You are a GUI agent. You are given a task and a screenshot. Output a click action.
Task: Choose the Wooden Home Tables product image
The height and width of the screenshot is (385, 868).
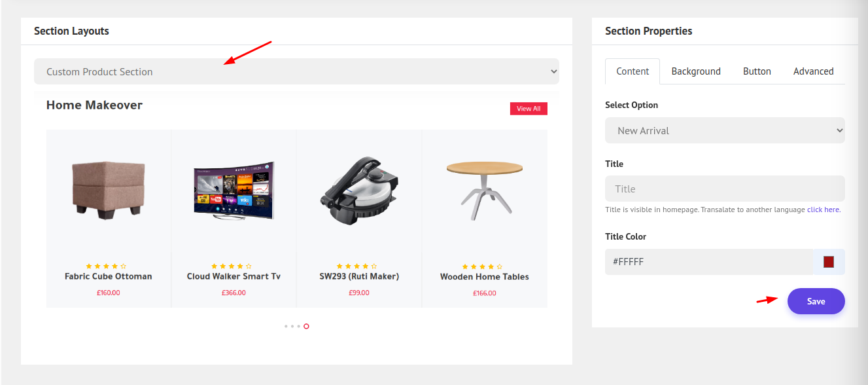484,188
